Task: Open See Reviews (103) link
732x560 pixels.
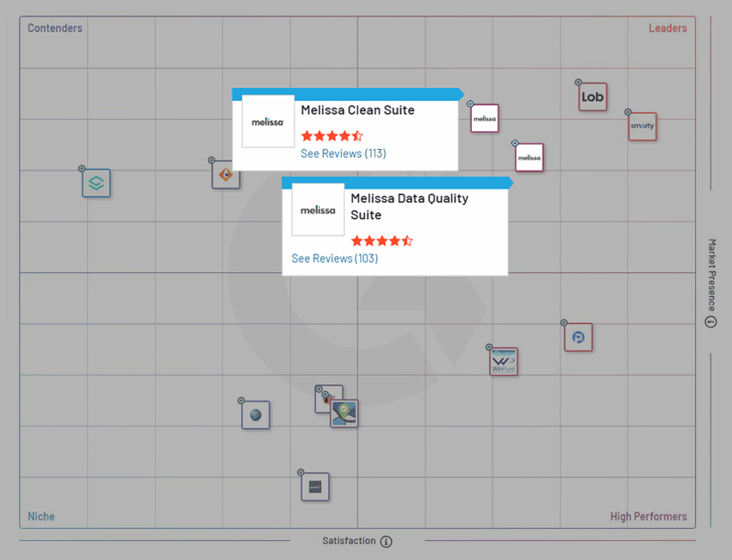Action: 335,258
